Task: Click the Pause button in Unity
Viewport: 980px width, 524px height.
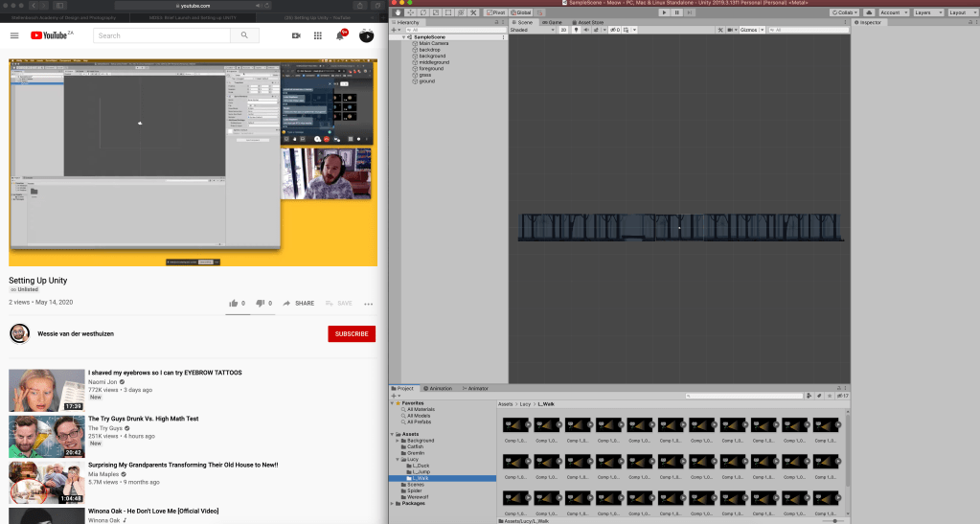Action: (x=678, y=12)
